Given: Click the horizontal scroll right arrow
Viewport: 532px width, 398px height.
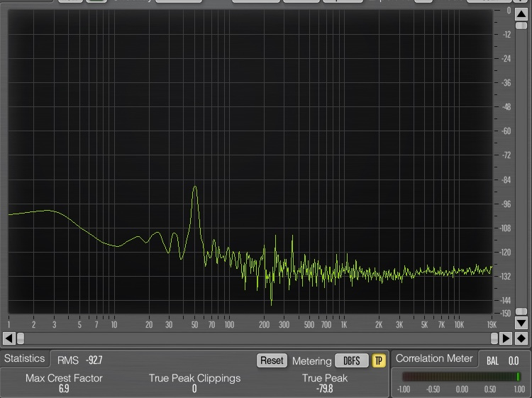Looking at the screenshot, I should click(506, 338).
